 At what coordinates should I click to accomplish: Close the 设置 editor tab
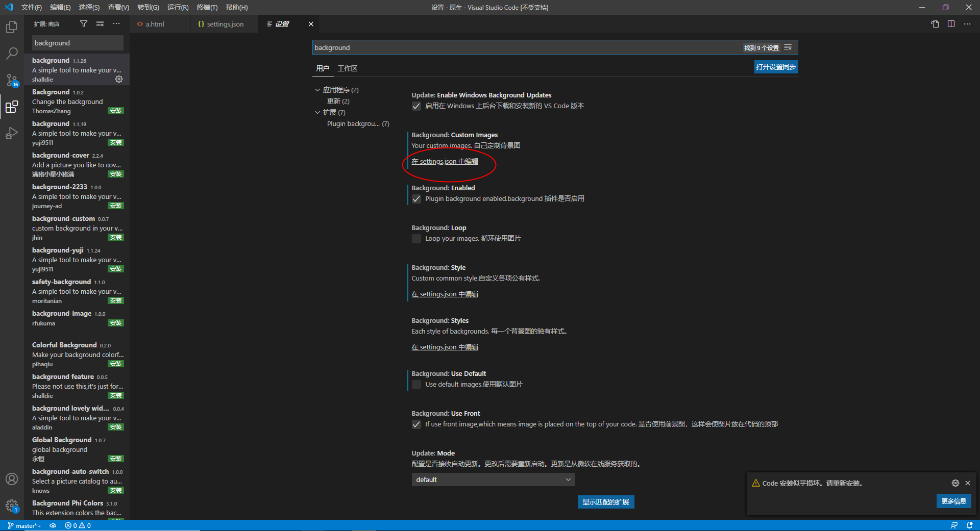pyautogui.click(x=311, y=24)
